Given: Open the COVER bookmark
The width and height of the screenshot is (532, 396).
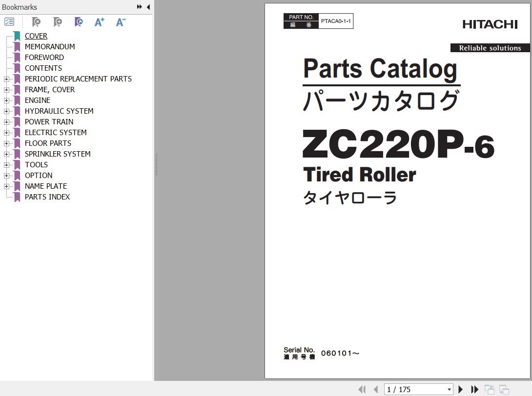Looking at the screenshot, I should [x=36, y=36].
